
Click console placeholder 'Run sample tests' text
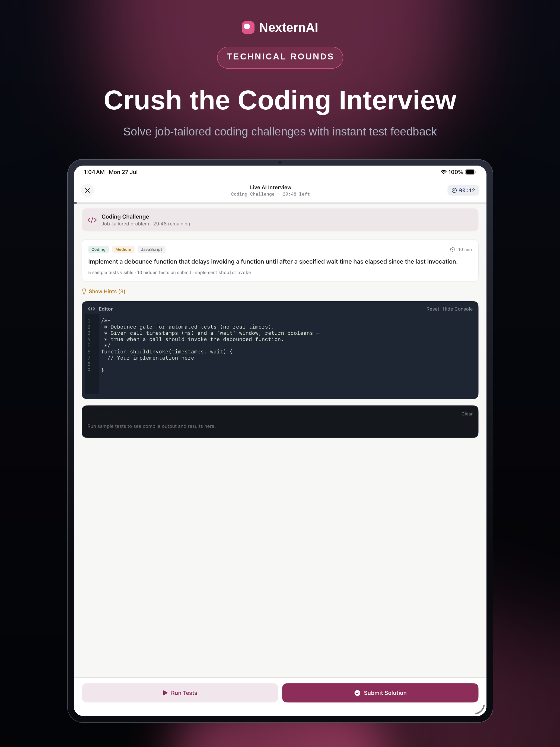151,426
